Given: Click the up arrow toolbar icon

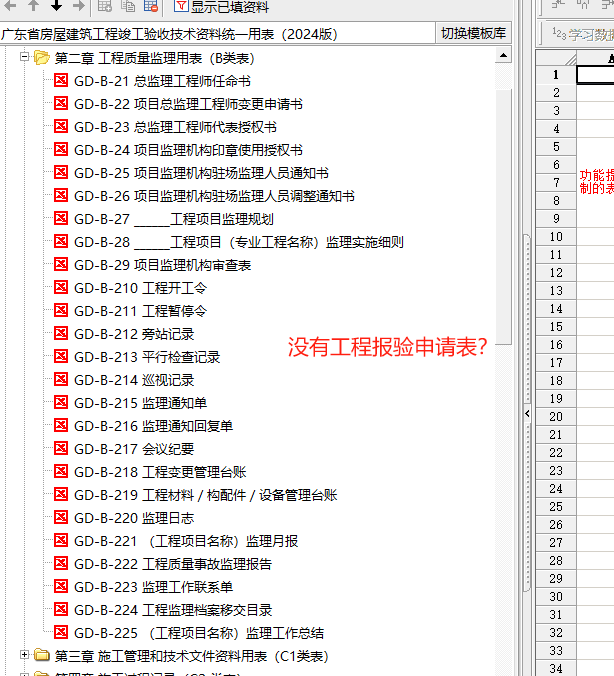Looking at the screenshot, I should (x=33, y=6).
